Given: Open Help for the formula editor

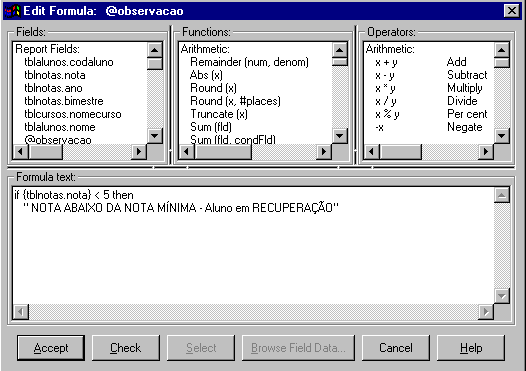Looking at the screenshot, I should [x=471, y=348].
